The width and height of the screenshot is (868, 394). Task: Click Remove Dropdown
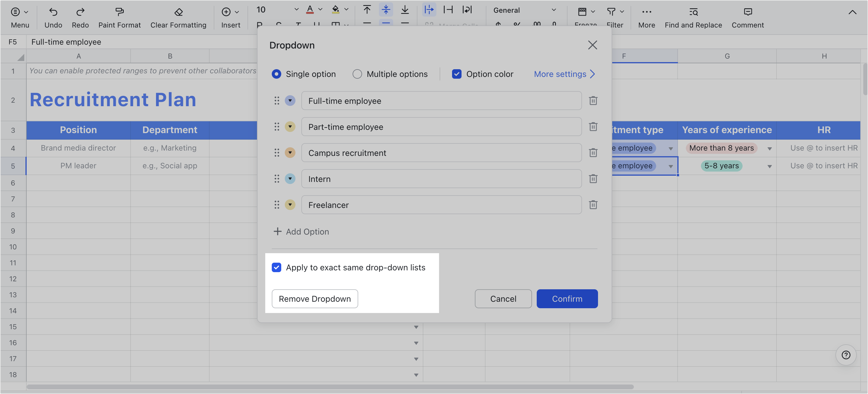point(314,299)
